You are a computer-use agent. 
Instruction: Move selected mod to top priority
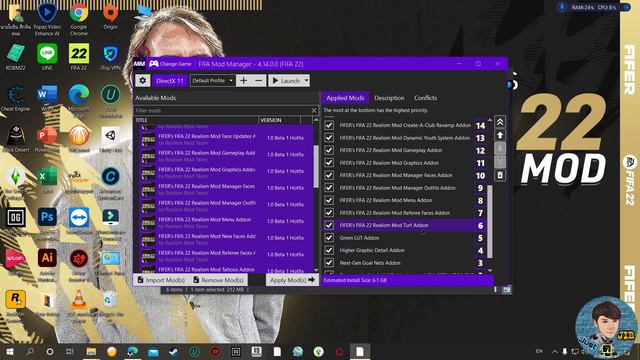coord(500,122)
